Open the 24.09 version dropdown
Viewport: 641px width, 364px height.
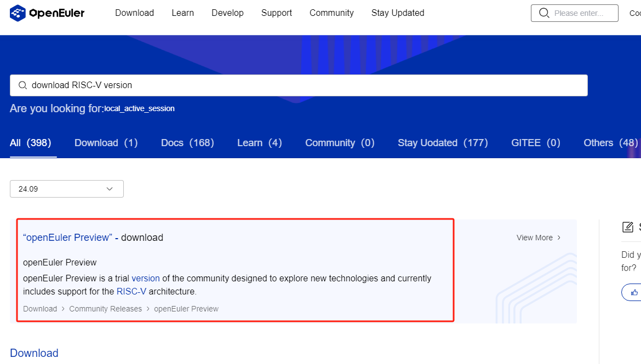(67, 189)
